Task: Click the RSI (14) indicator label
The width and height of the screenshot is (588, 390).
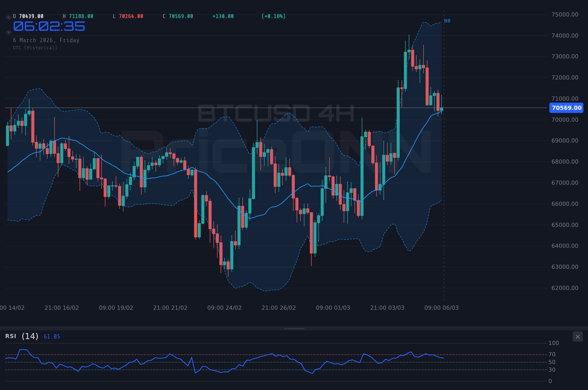Action: pos(22,336)
